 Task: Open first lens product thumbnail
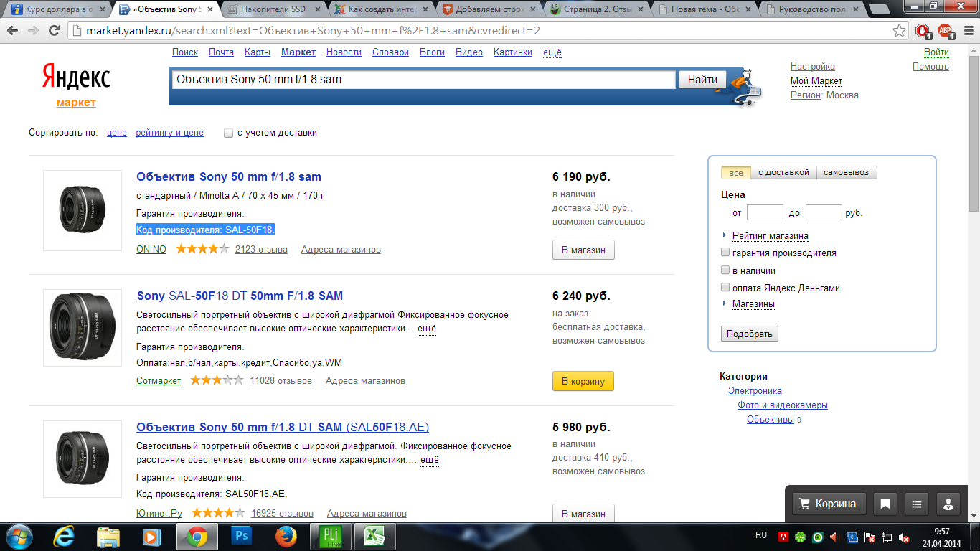click(83, 210)
